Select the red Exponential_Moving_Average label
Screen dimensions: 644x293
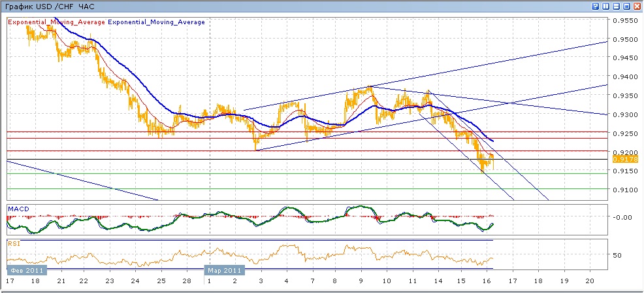[x=57, y=22]
